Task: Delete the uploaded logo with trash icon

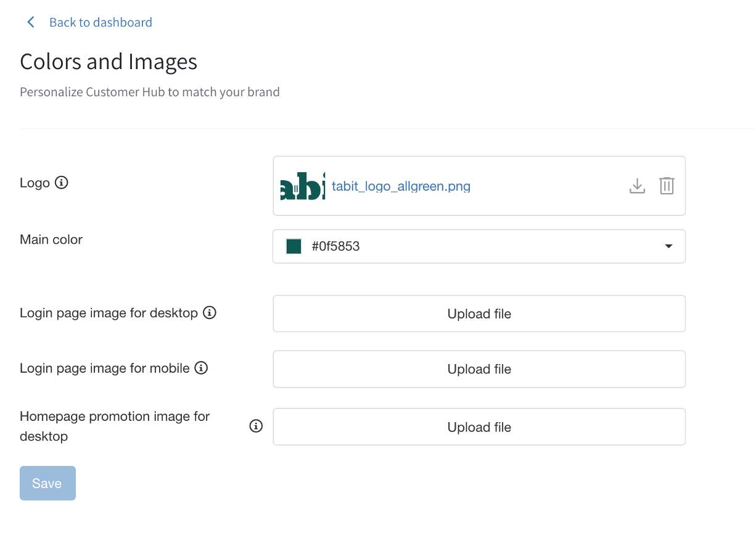Action: [667, 186]
